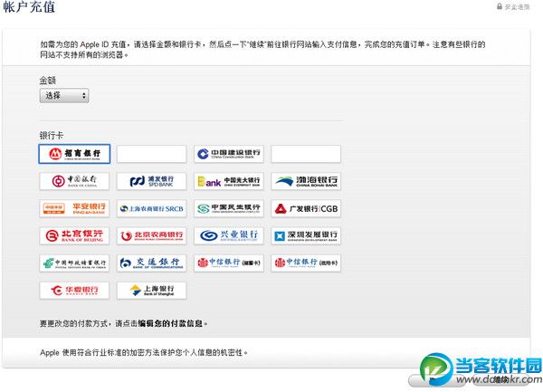
Task: Select Bank of Beijing (北京银行)
Action: [74, 235]
